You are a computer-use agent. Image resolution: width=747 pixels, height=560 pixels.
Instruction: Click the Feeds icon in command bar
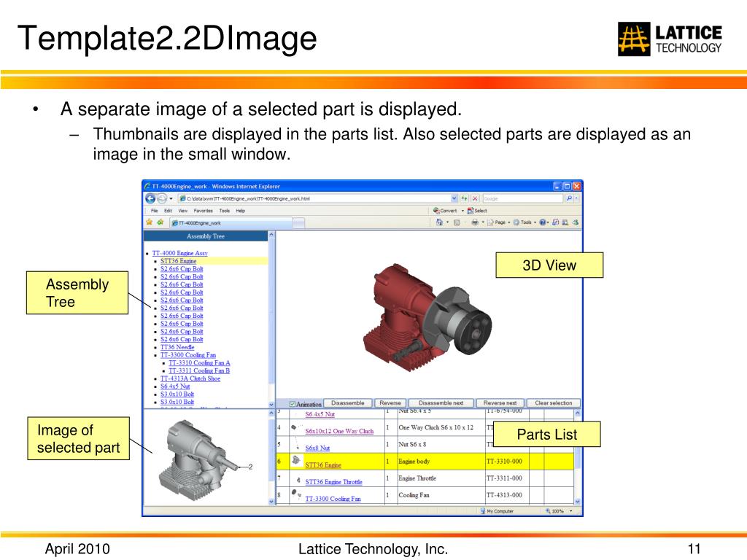coord(457,222)
